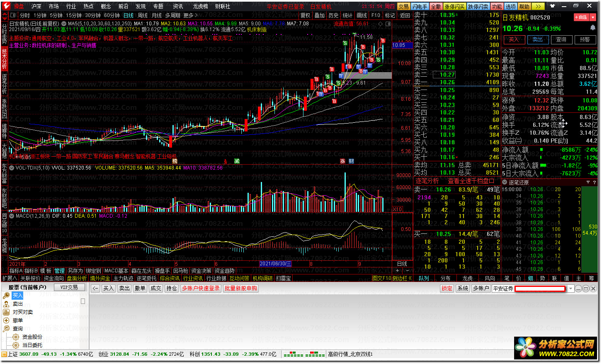Image resolution: width=602 pixels, height=364 pixels.
Task: Click the zoom-out '-' chart button
Action: tap(407, 271)
